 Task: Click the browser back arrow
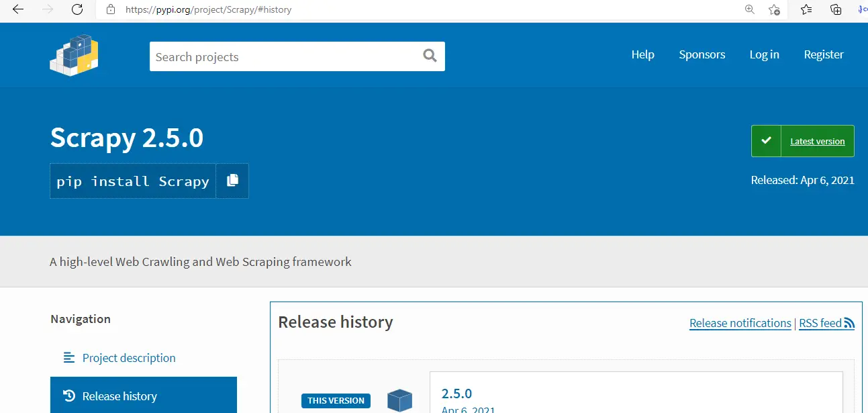coord(18,9)
